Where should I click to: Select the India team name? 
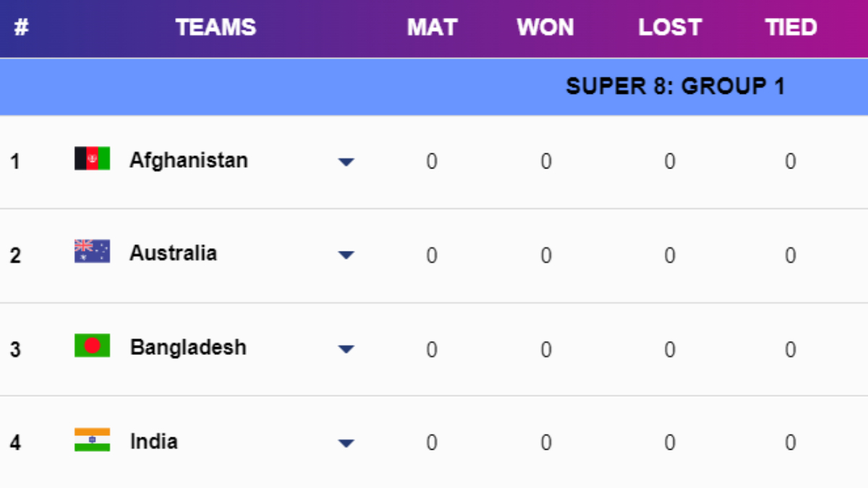(153, 441)
